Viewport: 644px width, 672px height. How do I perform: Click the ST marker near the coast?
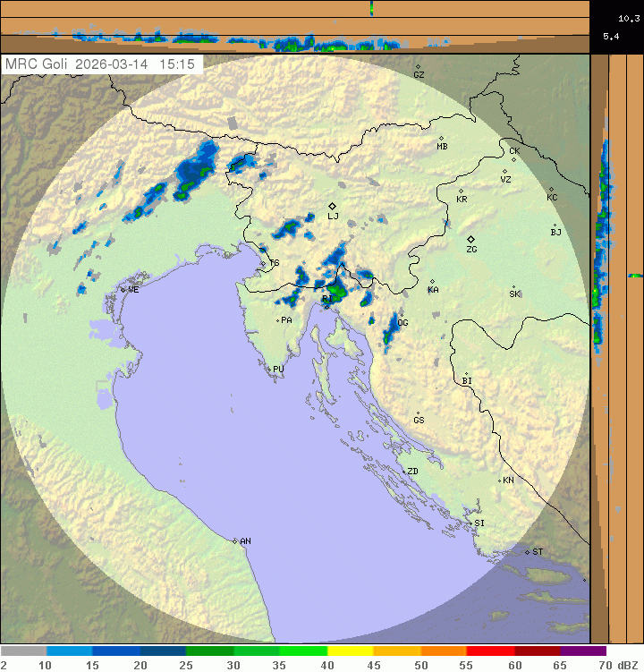point(528,551)
